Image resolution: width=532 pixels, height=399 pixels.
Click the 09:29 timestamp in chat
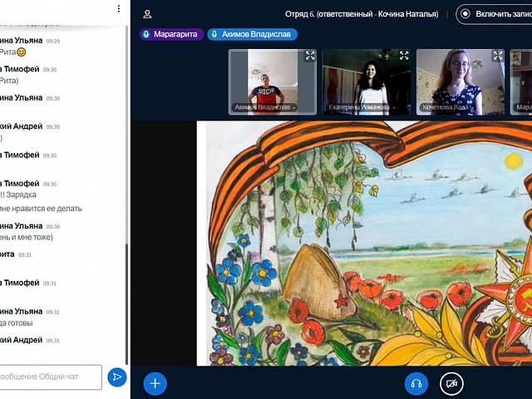point(53,41)
